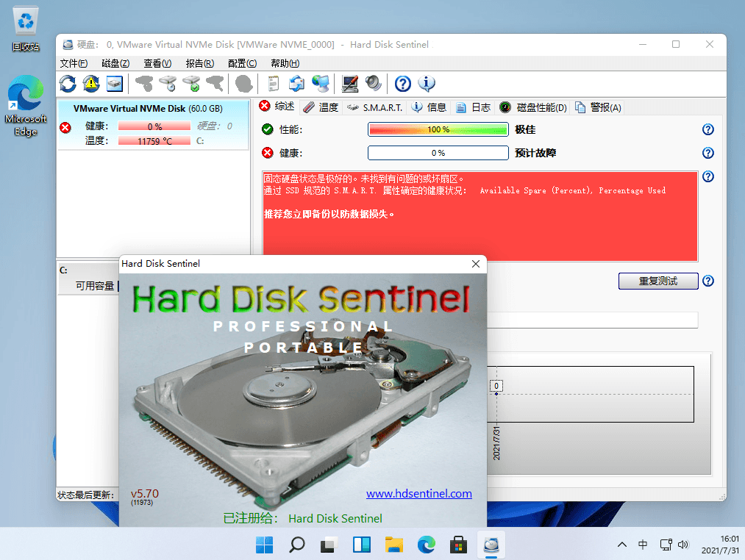Open the report document toolbar icon
The width and height of the screenshot is (745, 560).
(273, 83)
